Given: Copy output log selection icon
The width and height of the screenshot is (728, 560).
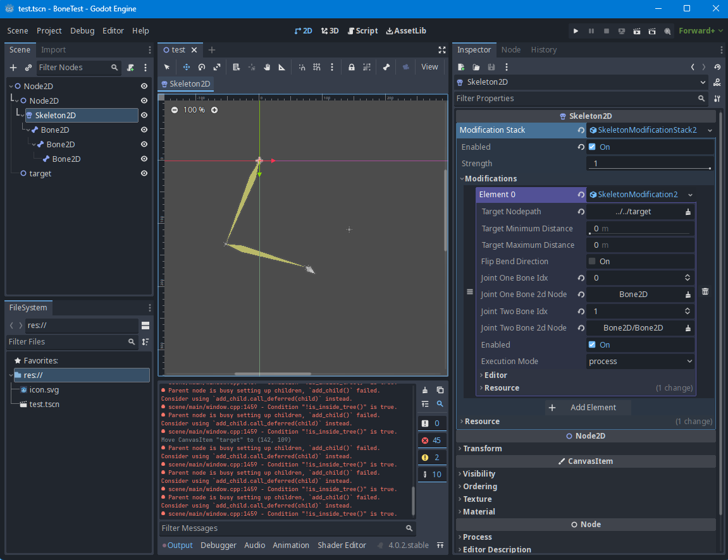Looking at the screenshot, I should coord(440,390).
